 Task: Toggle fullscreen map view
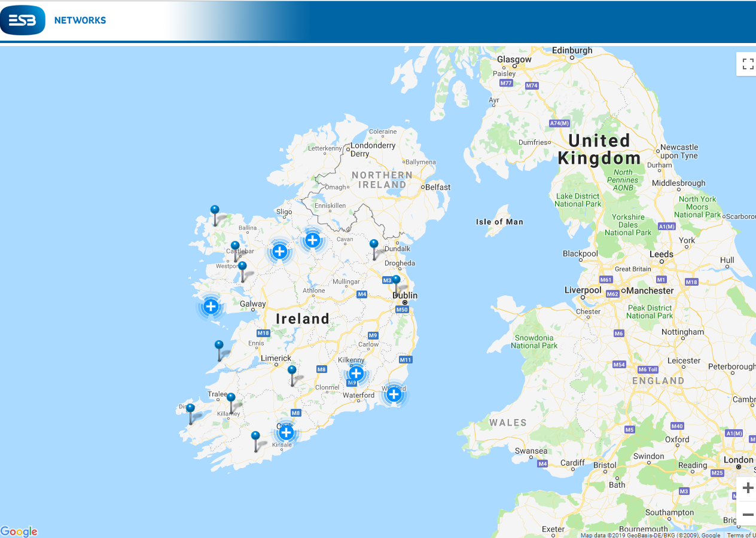[x=748, y=64]
